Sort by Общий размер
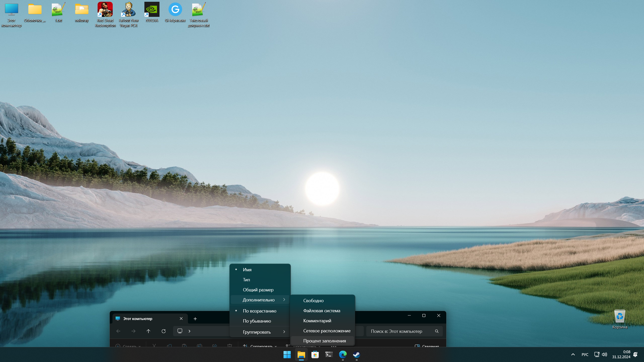This screenshot has width=644, height=362. [260, 290]
